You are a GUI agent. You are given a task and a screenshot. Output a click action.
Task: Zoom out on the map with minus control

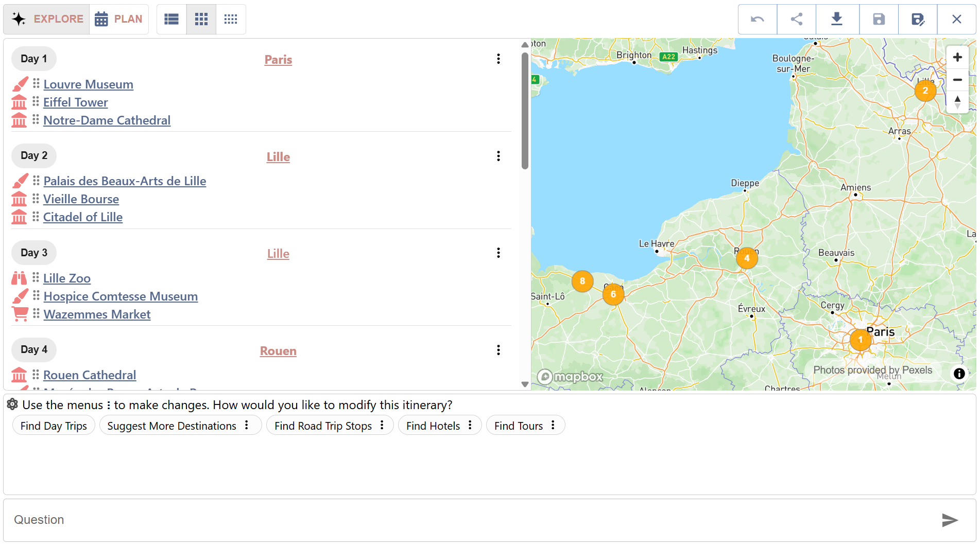[957, 80]
